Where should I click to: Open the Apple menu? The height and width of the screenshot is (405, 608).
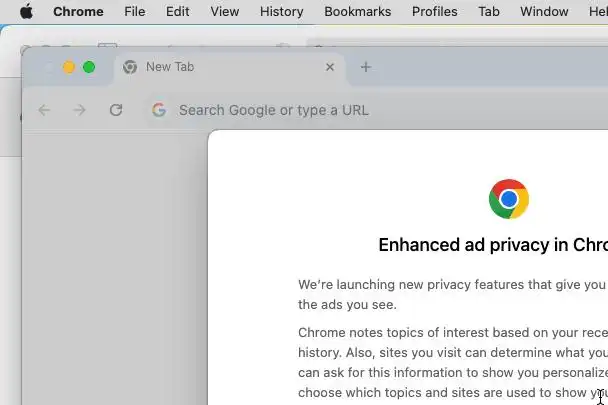point(26,12)
